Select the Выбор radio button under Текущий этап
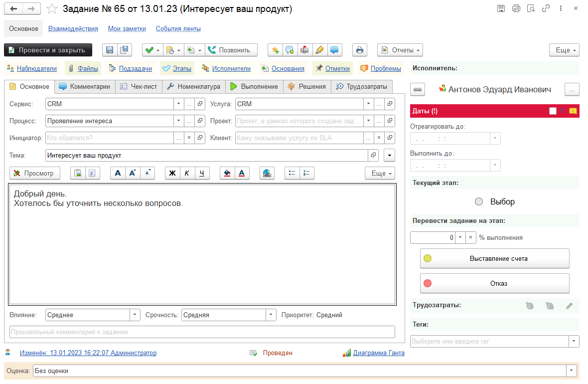Viewport: 588px width, 384px height. pyautogui.click(x=479, y=201)
